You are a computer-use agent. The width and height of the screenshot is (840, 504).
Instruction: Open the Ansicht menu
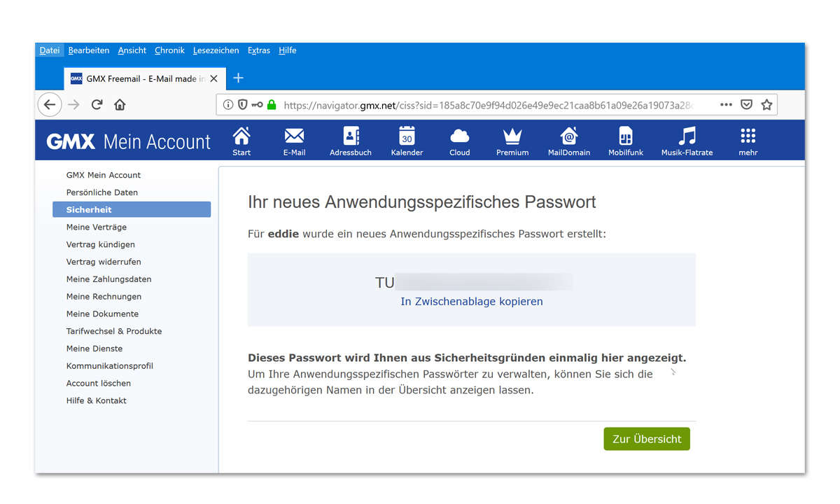132,50
